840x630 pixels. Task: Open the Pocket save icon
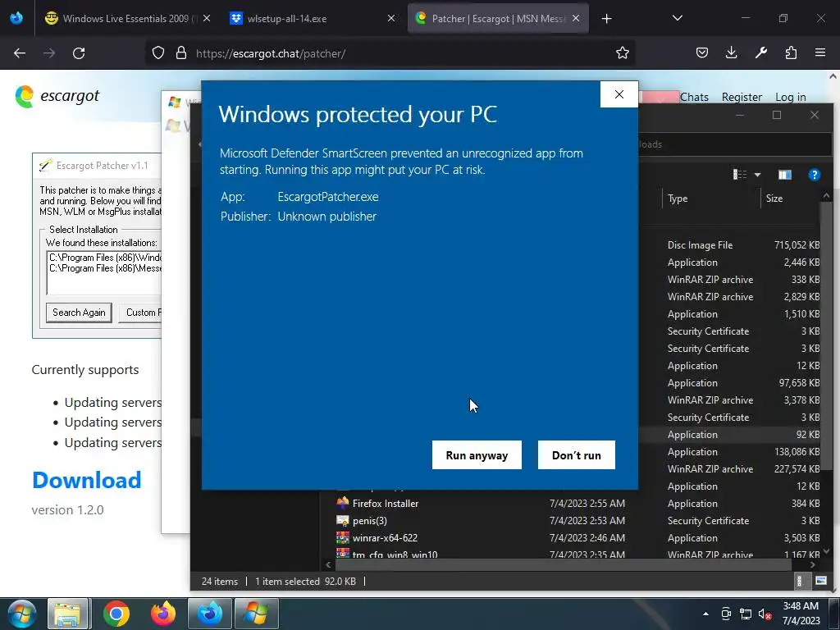pos(702,52)
